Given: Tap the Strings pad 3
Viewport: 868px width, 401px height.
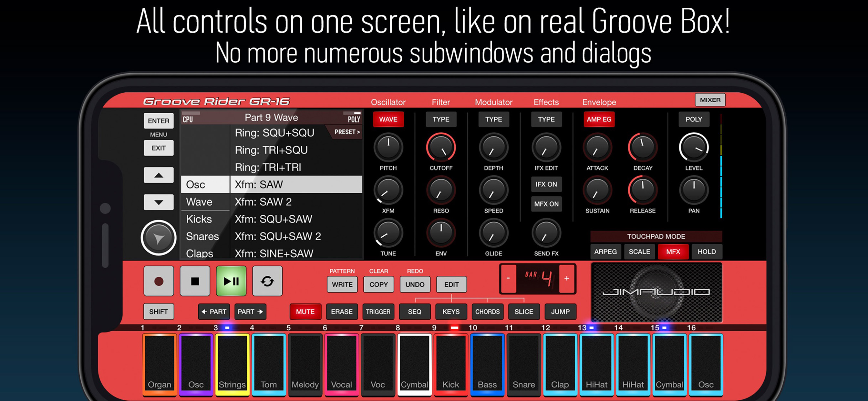Looking at the screenshot, I should coord(232,364).
